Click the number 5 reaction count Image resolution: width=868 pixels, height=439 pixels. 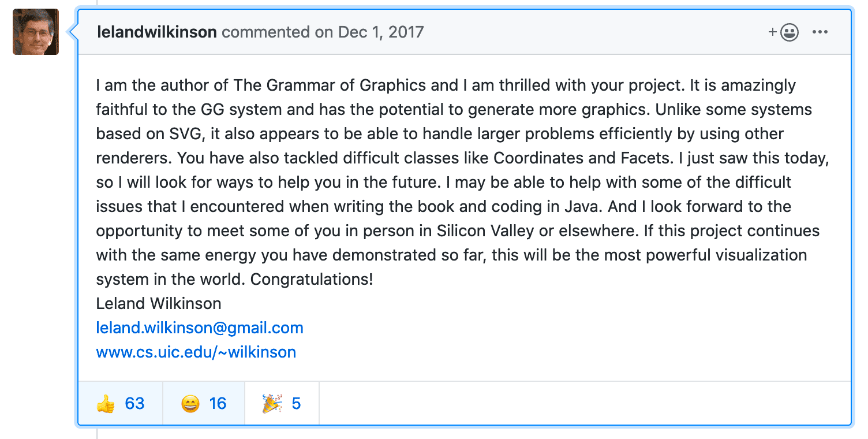[296, 404]
